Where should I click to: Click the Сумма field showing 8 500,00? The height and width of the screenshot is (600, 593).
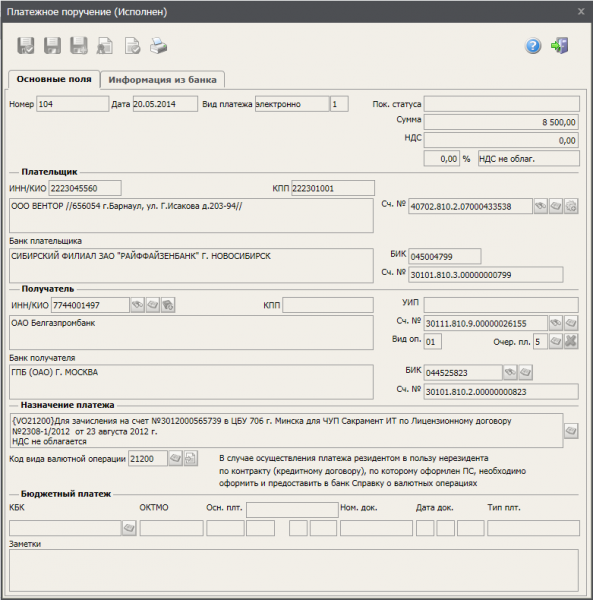(501, 122)
